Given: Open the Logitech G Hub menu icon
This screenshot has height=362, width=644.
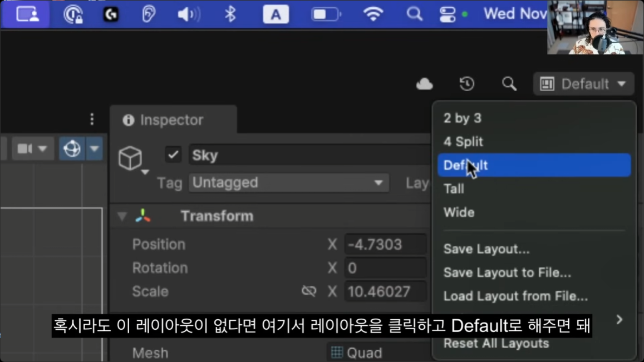Looking at the screenshot, I should (110, 14).
